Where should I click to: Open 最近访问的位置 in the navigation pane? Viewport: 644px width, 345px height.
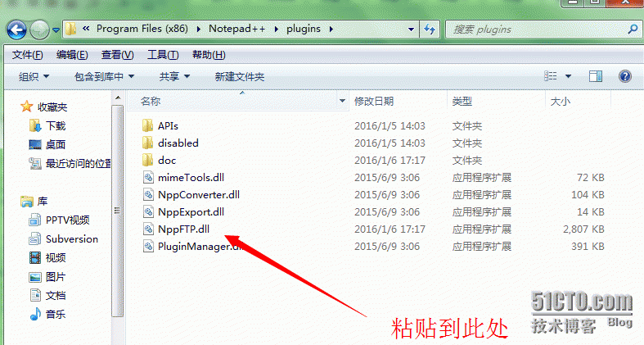(x=78, y=163)
